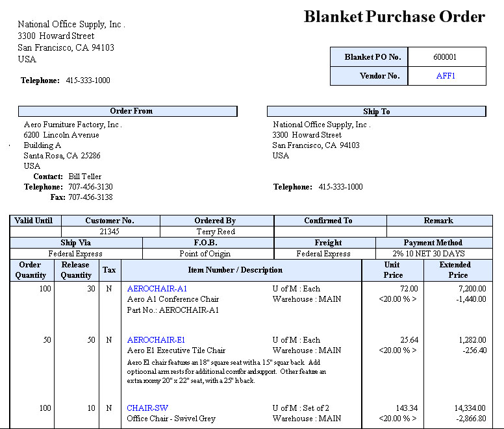Select the Blanket PO number 600001 cell
The width and height of the screenshot is (504, 429).
pyautogui.click(x=446, y=57)
